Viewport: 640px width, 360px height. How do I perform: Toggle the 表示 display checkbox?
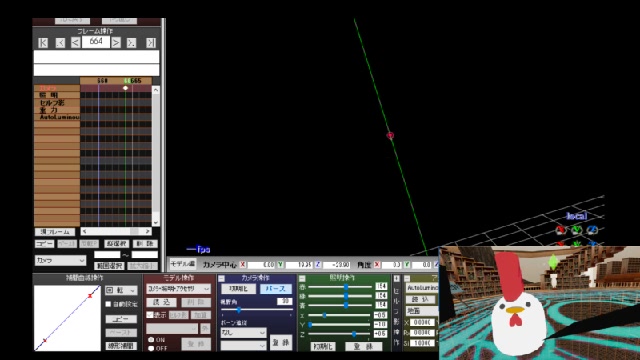click(149, 315)
